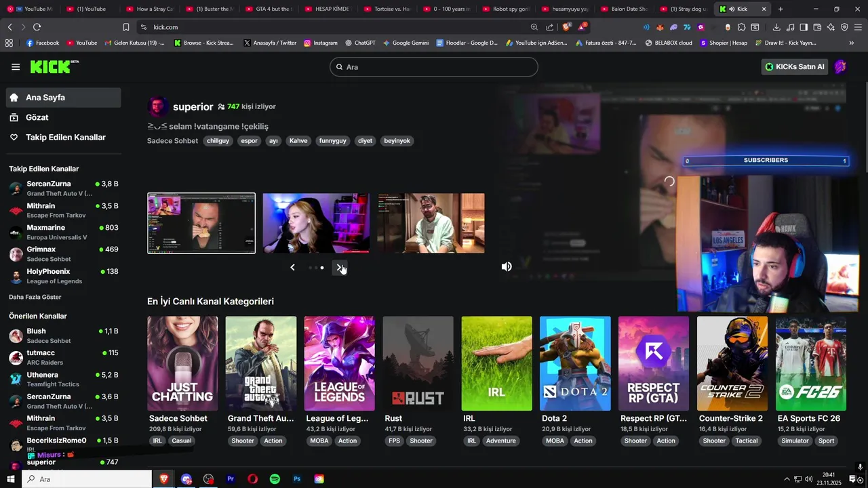Open Gözat in the sidebar
The image size is (868, 488).
click(64, 117)
